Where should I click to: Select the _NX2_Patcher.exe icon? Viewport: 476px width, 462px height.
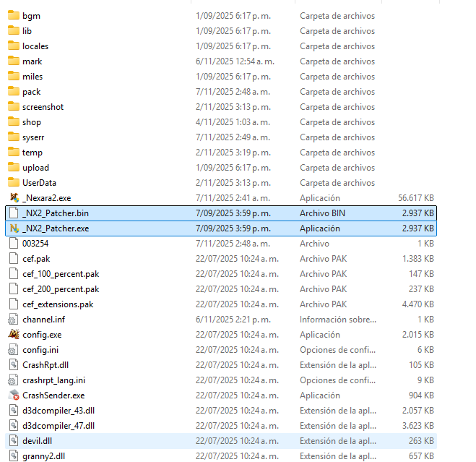pyautogui.click(x=13, y=228)
